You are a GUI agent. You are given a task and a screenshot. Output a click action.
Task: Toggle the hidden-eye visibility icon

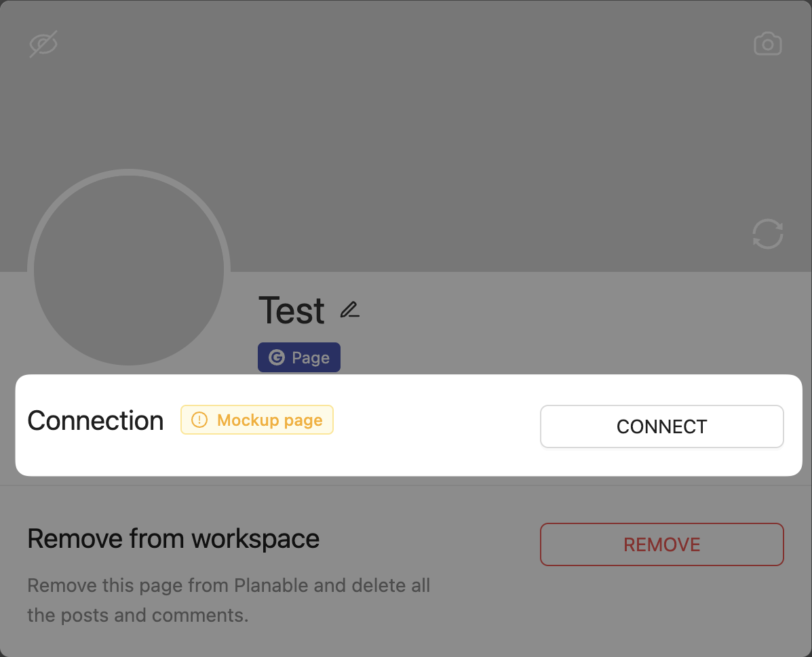(x=43, y=44)
